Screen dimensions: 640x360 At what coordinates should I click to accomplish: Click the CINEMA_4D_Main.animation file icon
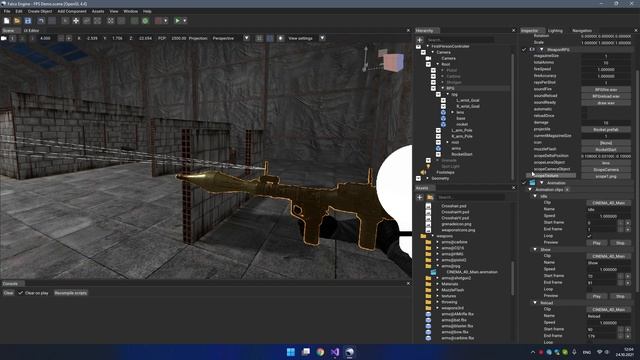[433, 272]
